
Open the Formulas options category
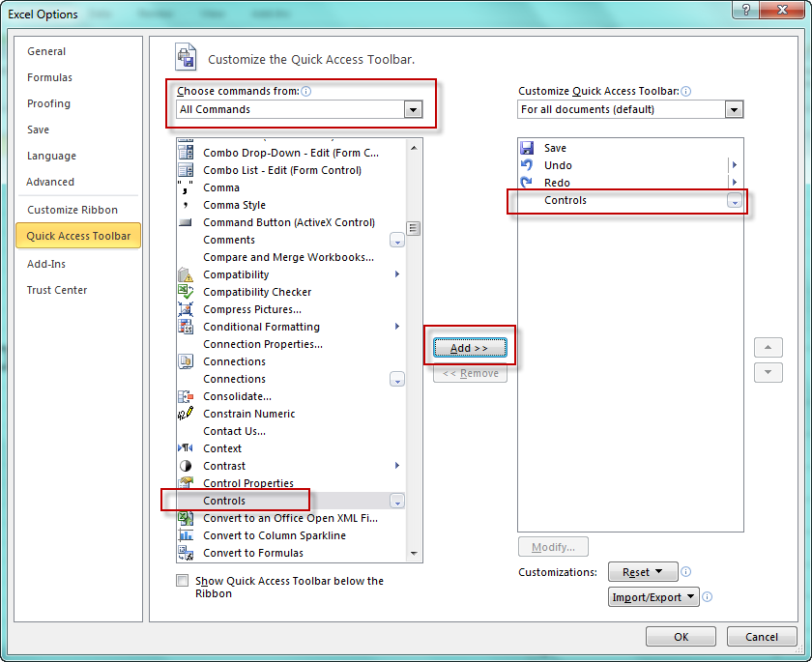(x=49, y=77)
